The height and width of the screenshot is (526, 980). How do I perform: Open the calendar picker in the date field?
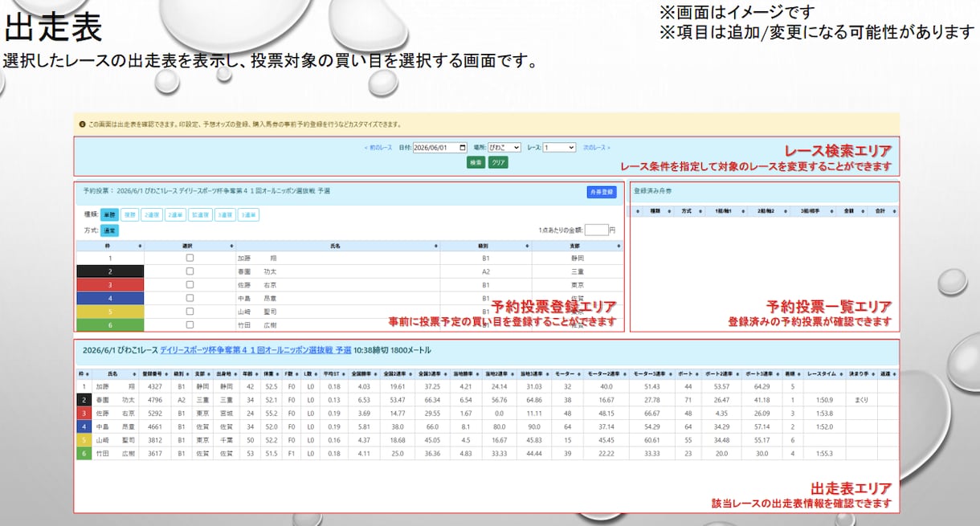click(462, 148)
